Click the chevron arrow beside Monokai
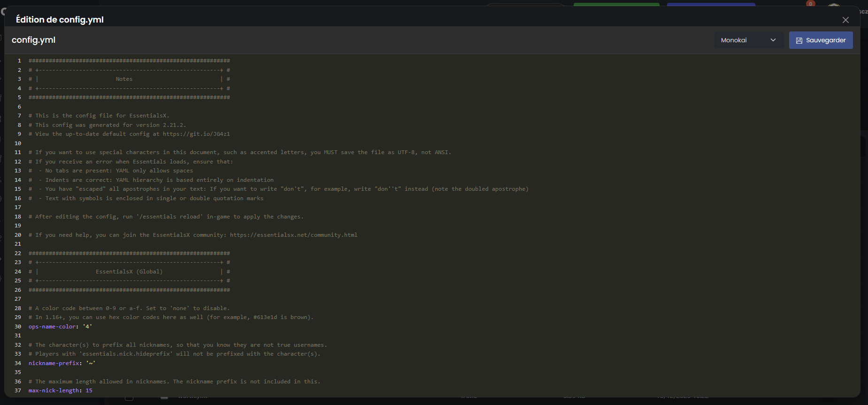 (x=773, y=40)
